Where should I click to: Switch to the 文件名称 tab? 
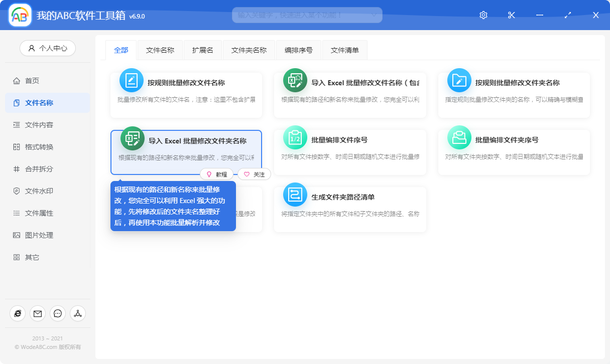pos(160,50)
